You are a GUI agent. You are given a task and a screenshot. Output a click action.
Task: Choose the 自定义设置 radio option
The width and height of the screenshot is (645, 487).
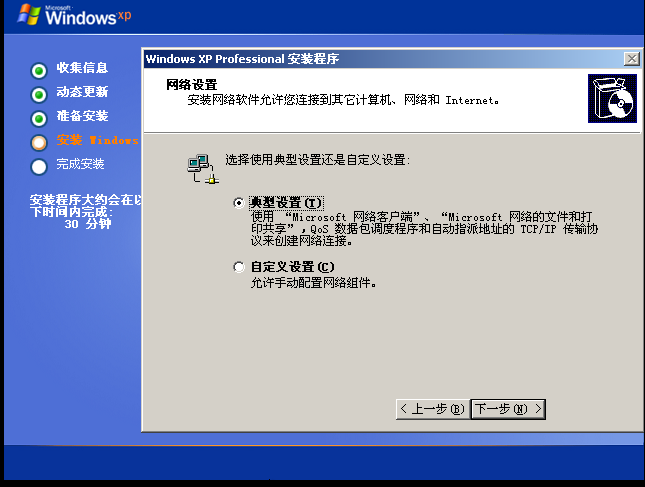coord(239,267)
